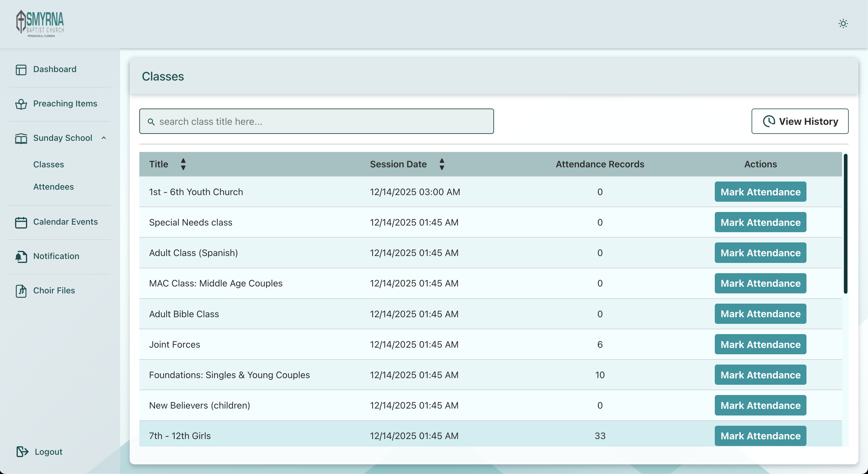Mark Attendance for Special Needs class
Screen dimensions: 868x474
click(x=760, y=222)
